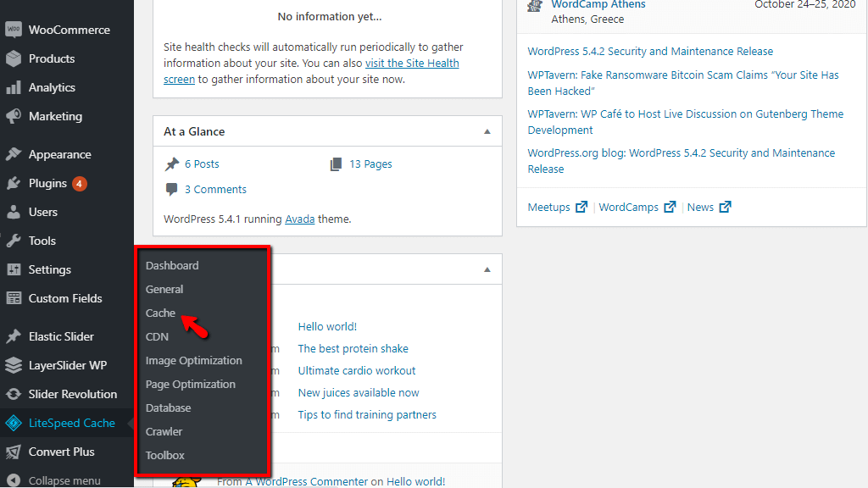The height and width of the screenshot is (488, 868).
Task: Click the comment bubble icon beside 3 Comments
Action: 171,189
